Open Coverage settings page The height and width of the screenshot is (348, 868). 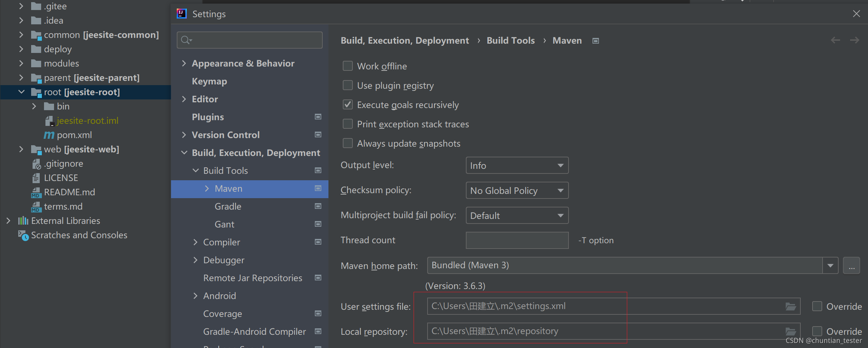pos(223,314)
